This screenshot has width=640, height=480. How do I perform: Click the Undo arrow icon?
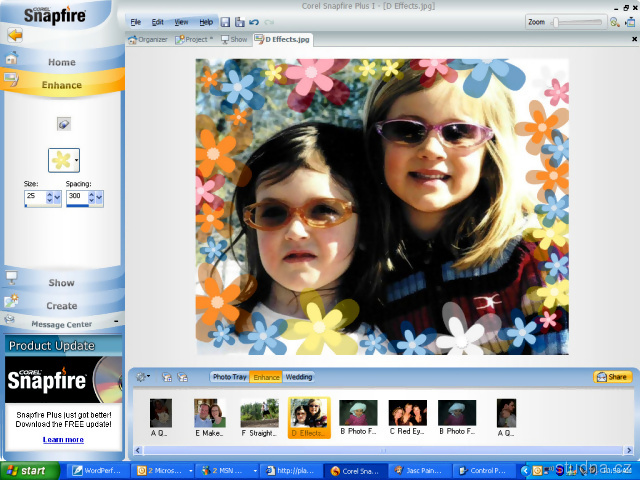coord(254,21)
